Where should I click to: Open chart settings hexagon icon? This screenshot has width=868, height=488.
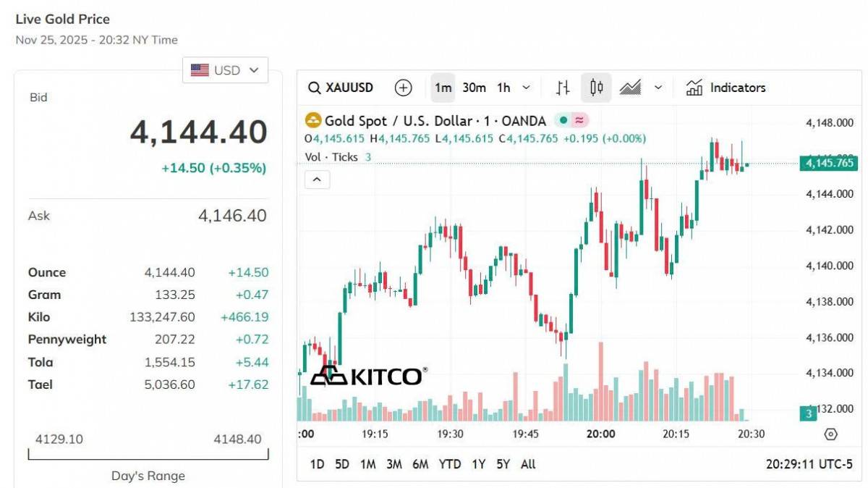(830, 434)
